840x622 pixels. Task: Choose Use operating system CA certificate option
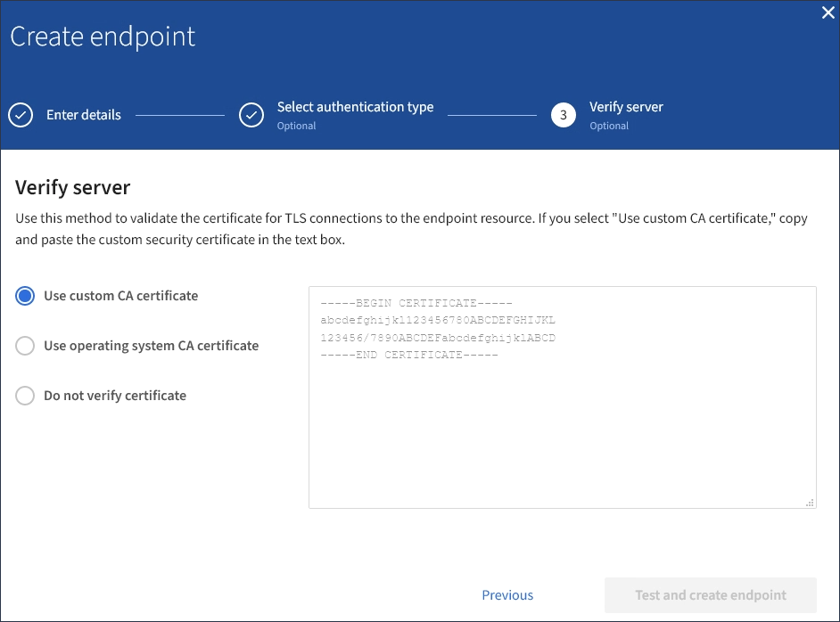pyautogui.click(x=26, y=346)
